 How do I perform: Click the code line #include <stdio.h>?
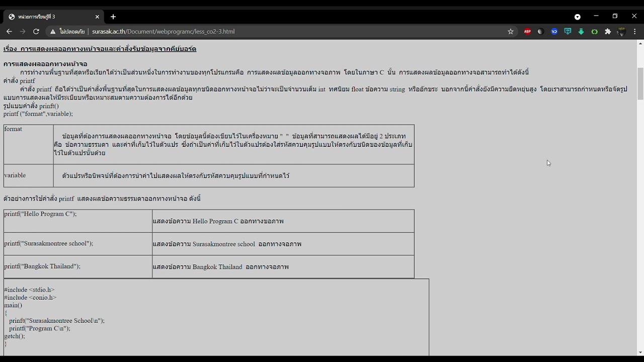[29, 290]
